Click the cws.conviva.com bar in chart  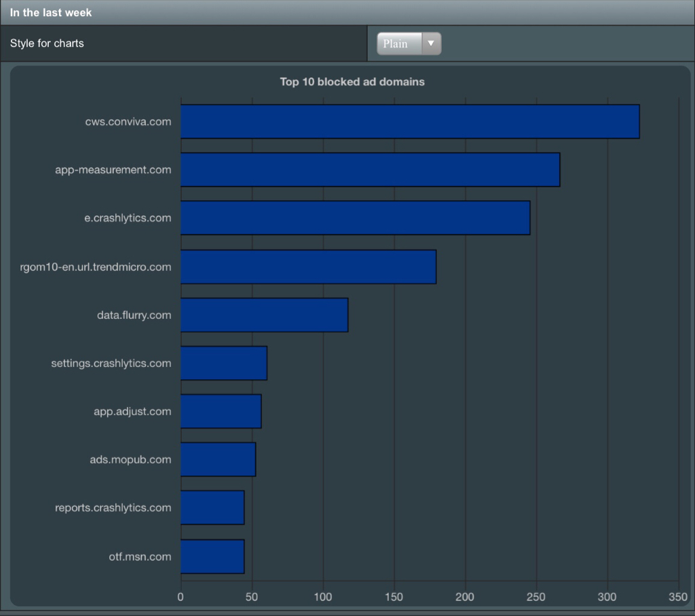(x=410, y=121)
